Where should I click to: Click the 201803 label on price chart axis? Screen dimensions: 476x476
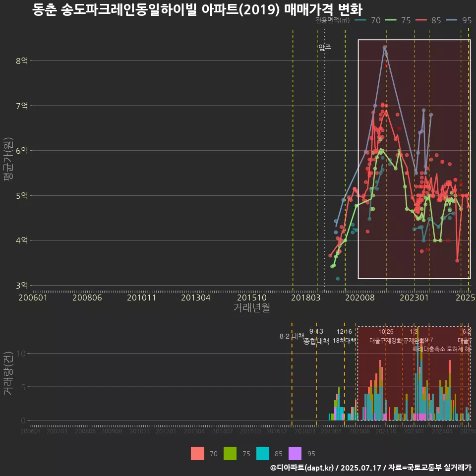(306, 297)
